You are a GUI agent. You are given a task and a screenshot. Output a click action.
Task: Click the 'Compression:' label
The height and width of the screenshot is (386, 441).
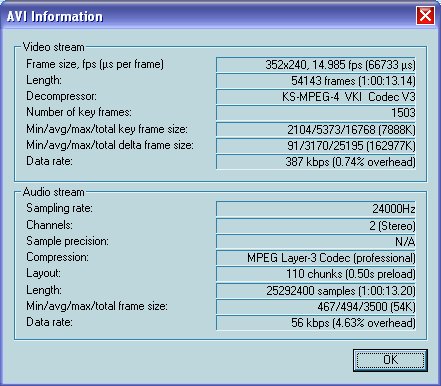(x=57, y=257)
